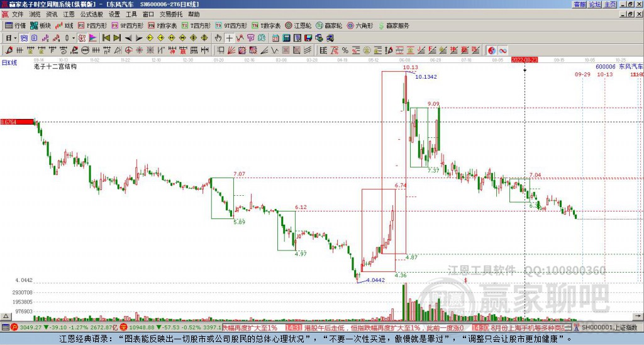Open the calculator icon
The width and height of the screenshot is (644, 345).
(x=287, y=38)
